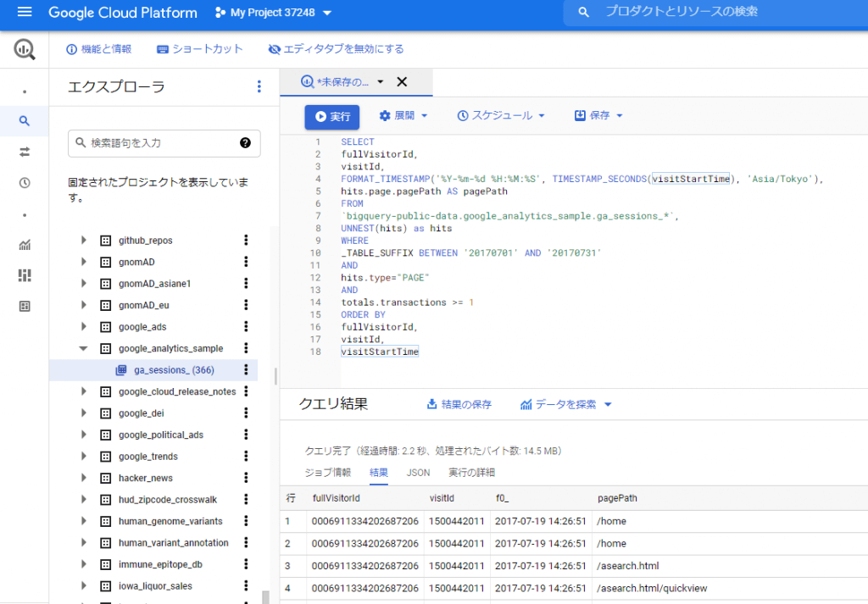Viewport: 868px width, 604px height.
Task: Open actions menu for hacker_news
Action: [x=246, y=477]
